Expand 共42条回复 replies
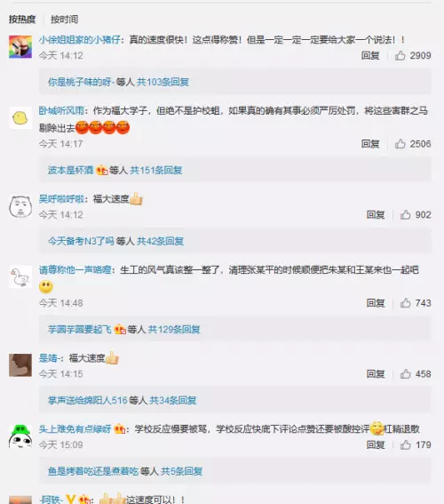The image size is (444, 504). point(160,241)
